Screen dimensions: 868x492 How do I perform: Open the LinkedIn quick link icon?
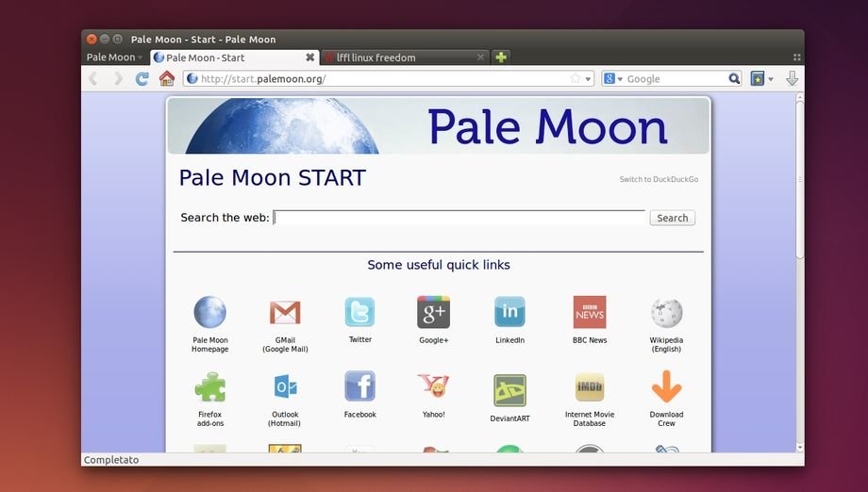[x=509, y=312]
